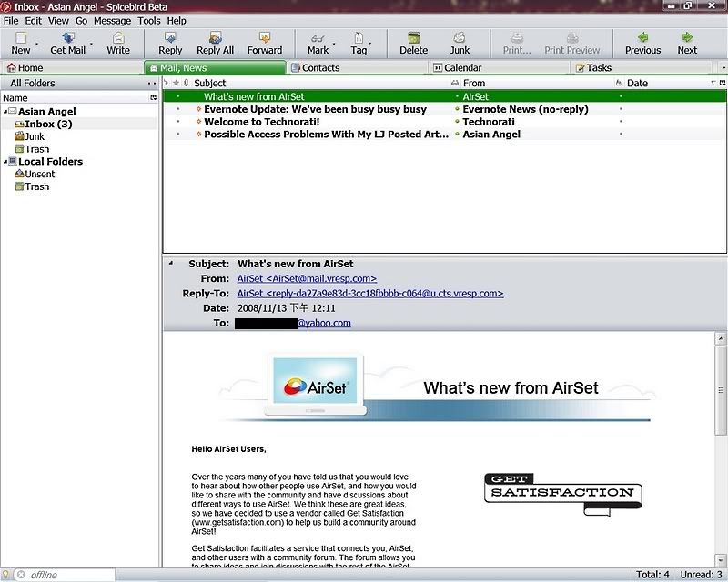This screenshot has width=728, height=582.
Task: Fetch messages with the Get Mail icon
Action: pyautogui.click(x=68, y=37)
